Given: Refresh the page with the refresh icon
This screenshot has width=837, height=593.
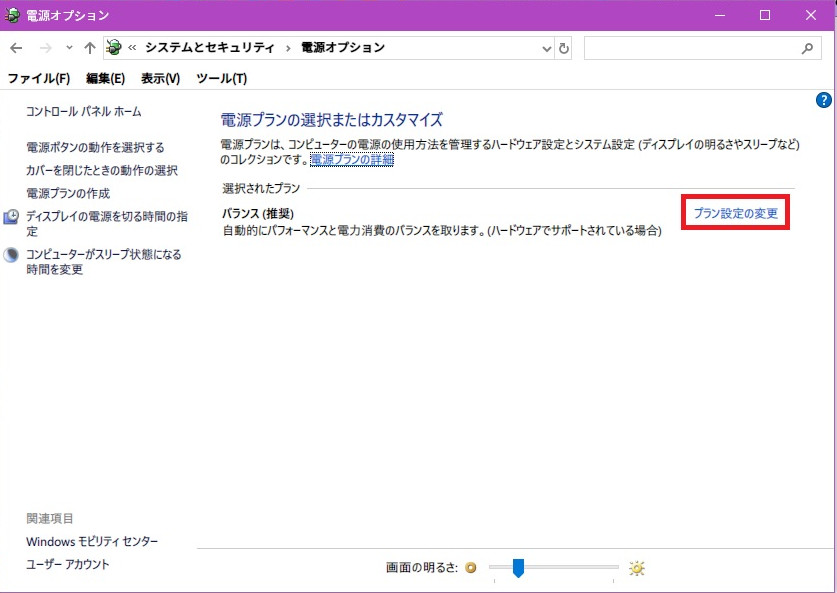Looking at the screenshot, I should click(562, 47).
